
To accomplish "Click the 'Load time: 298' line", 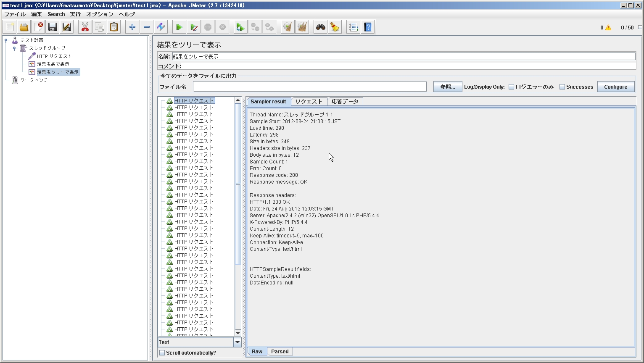I will tap(267, 128).
